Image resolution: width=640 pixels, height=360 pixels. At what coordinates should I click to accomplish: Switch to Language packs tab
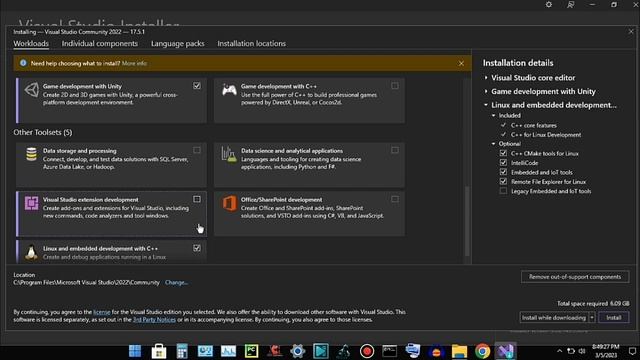click(x=178, y=43)
